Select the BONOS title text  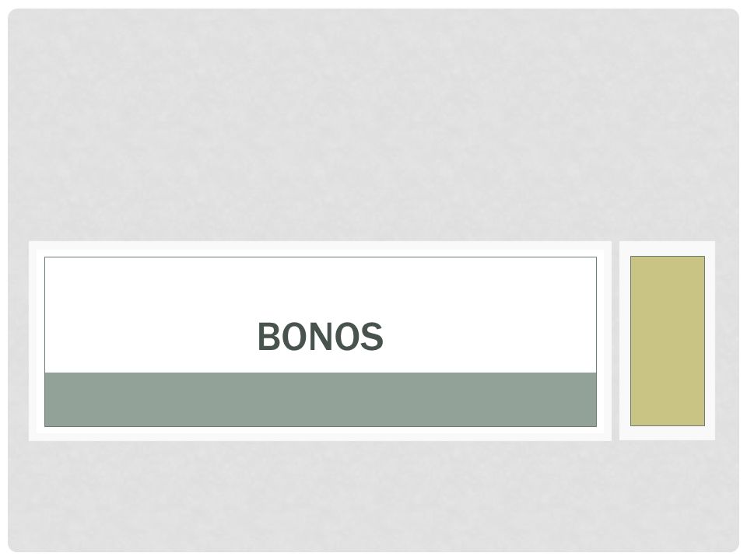pyautogui.click(x=320, y=337)
